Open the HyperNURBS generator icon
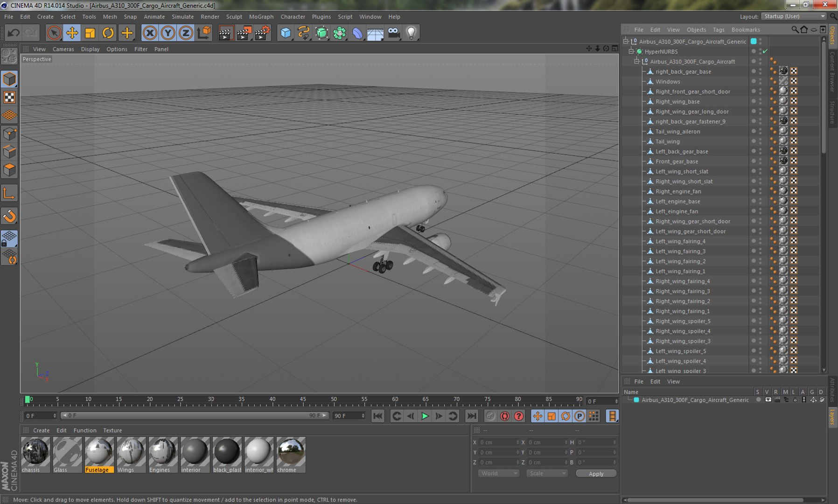The width and height of the screenshot is (838, 504). pos(321,33)
